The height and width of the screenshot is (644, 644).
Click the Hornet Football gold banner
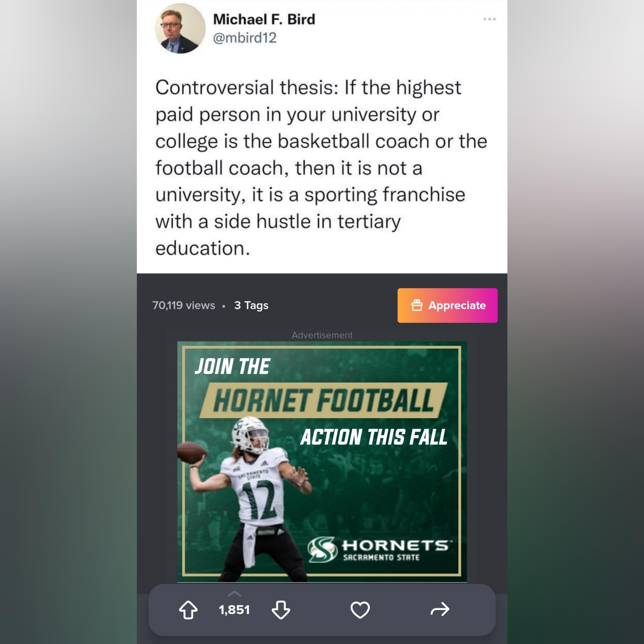pyautogui.click(x=323, y=400)
